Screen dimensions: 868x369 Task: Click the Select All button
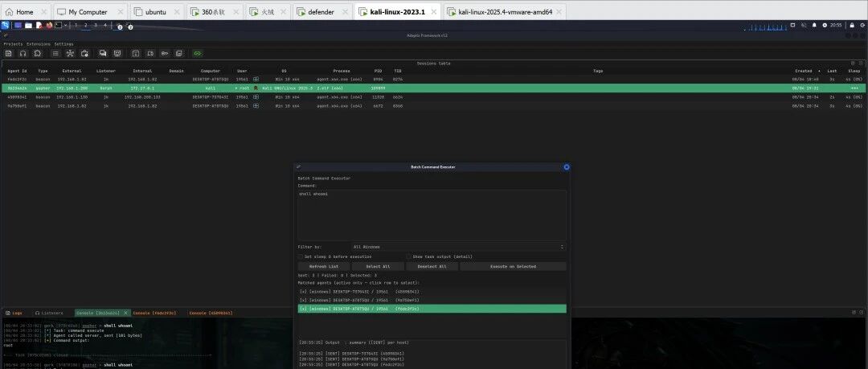coord(378,267)
